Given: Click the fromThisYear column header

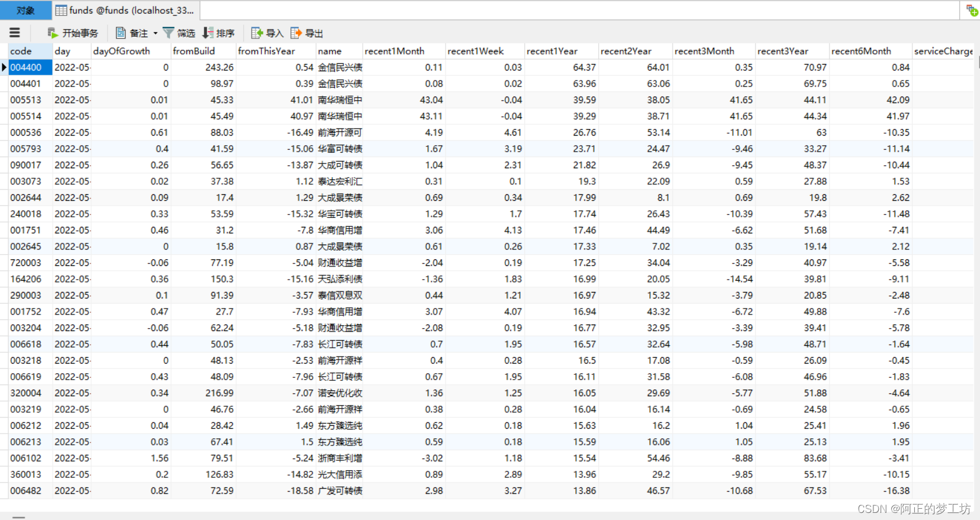Looking at the screenshot, I should point(276,51).
